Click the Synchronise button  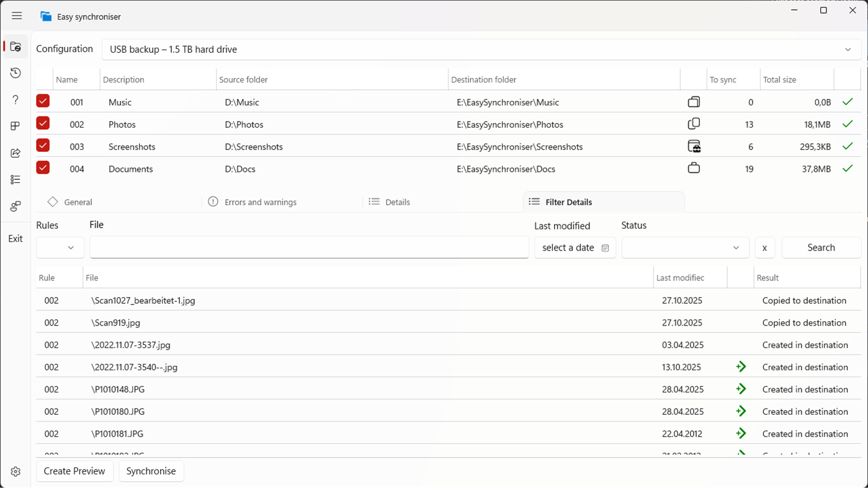pyautogui.click(x=151, y=471)
